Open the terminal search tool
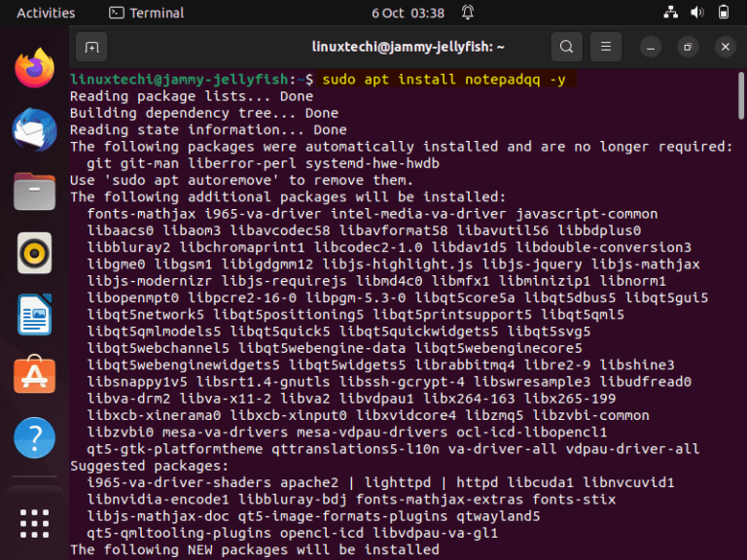 566,47
